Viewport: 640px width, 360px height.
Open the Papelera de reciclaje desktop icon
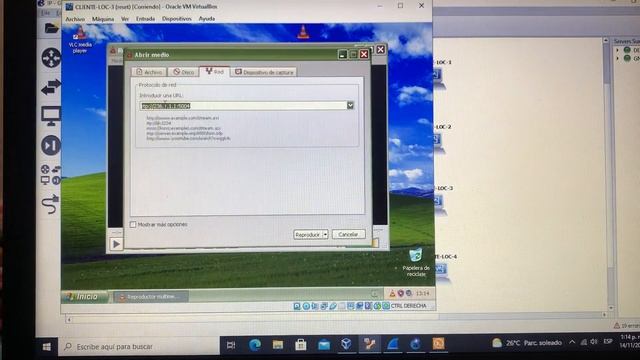pyautogui.click(x=416, y=262)
